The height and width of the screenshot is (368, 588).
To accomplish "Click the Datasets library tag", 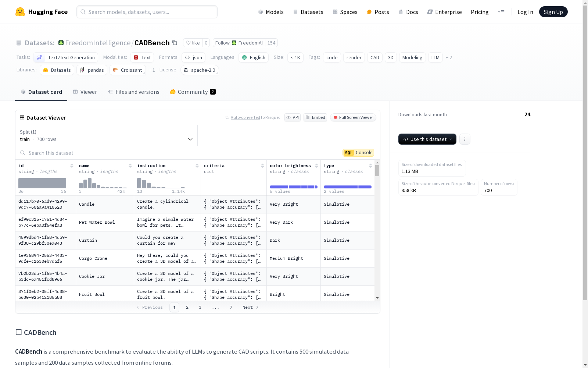I will 57,70.
